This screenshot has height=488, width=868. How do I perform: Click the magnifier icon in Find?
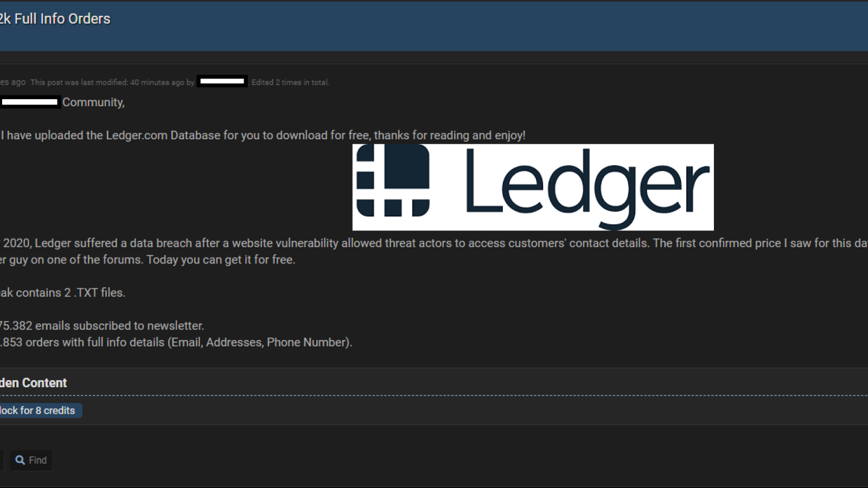point(20,460)
